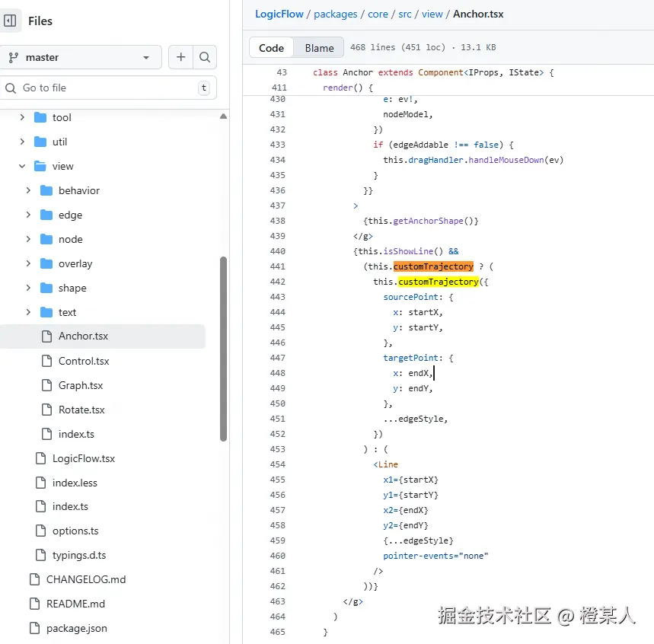
Task: Expand the util folder chevron
Action: coord(23,142)
